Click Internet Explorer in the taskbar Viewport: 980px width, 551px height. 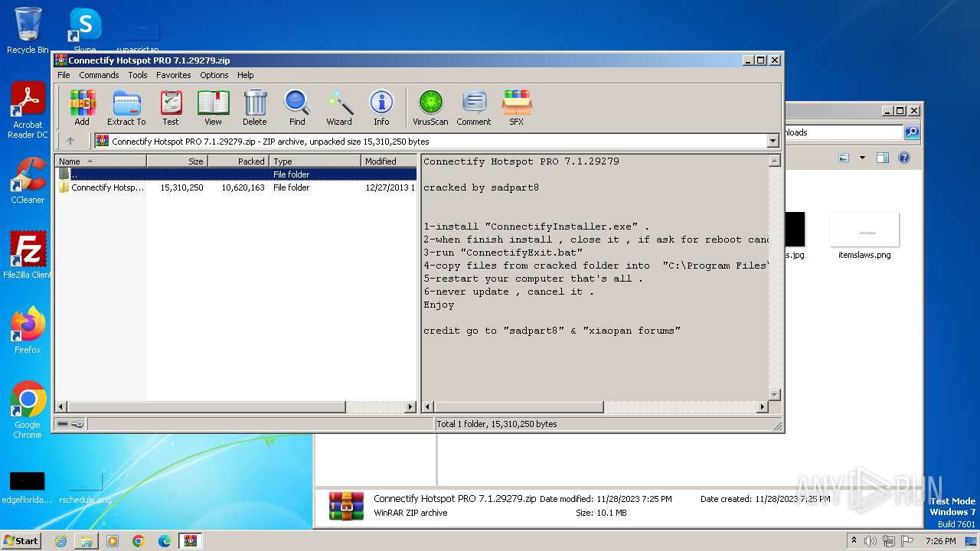60,541
